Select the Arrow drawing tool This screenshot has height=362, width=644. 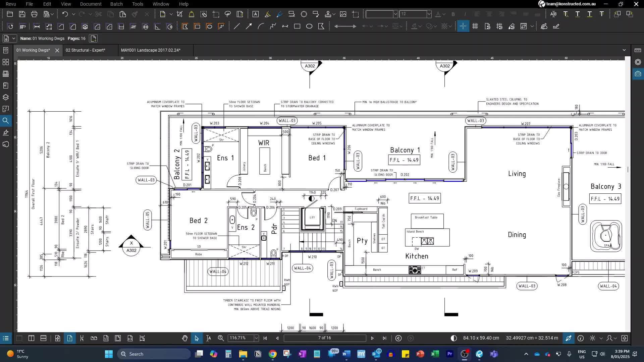(x=249, y=26)
